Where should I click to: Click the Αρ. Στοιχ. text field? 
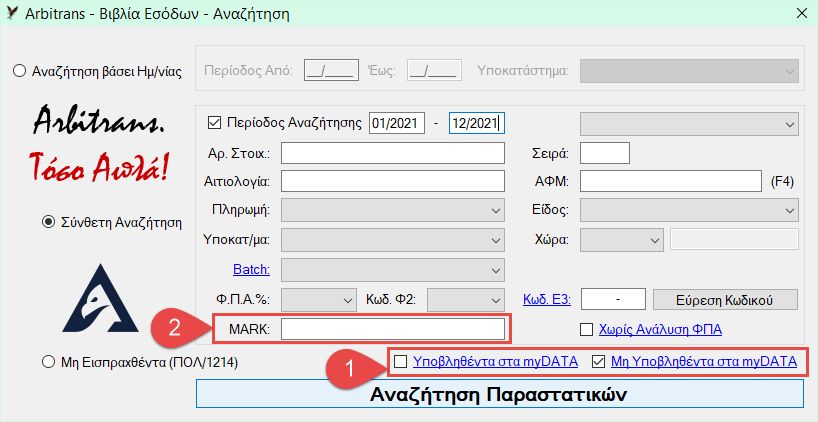[x=393, y=153]
